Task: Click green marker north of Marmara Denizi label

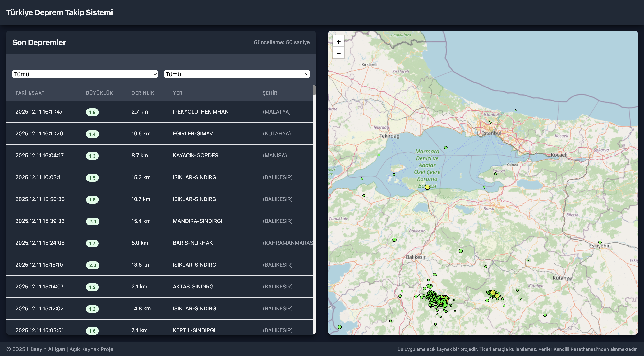Action: click(446, 148)
